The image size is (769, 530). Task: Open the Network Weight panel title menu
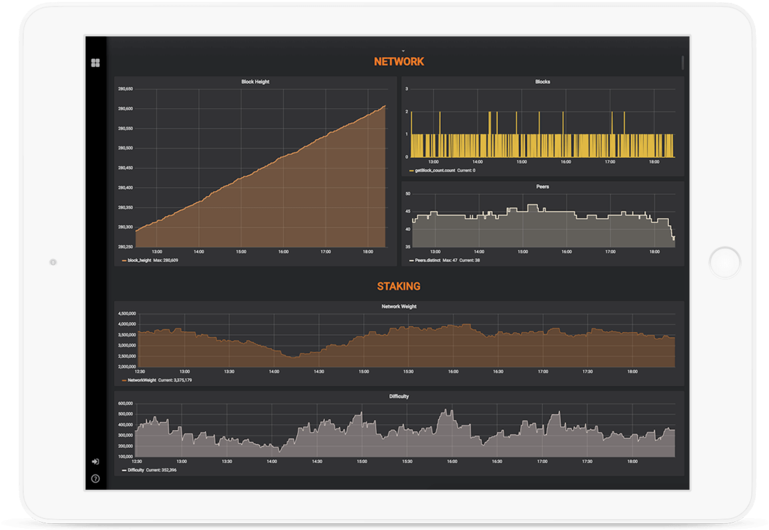[x=399, y=306]
